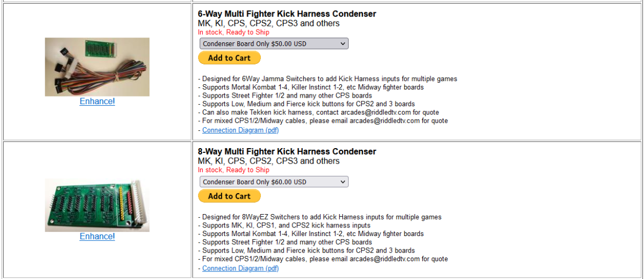Click the 6-Way Multi Fighter Kick Harness Condenser title
644x279 pixels.
click(287, 14)
